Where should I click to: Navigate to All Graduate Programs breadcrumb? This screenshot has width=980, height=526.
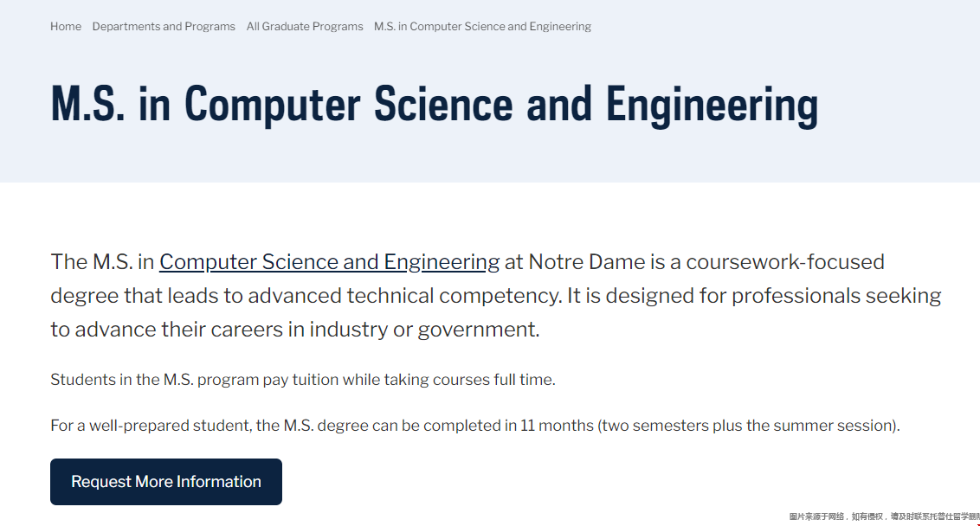[305, 26]
